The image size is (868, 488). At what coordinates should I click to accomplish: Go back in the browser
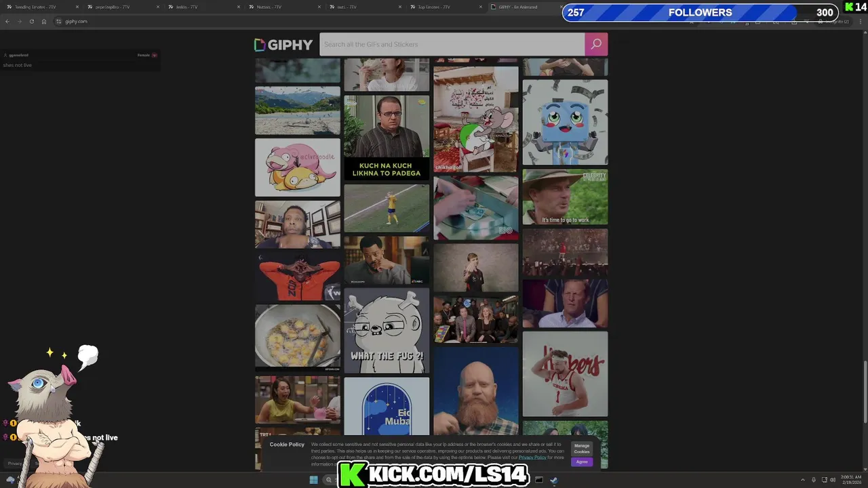7,21
